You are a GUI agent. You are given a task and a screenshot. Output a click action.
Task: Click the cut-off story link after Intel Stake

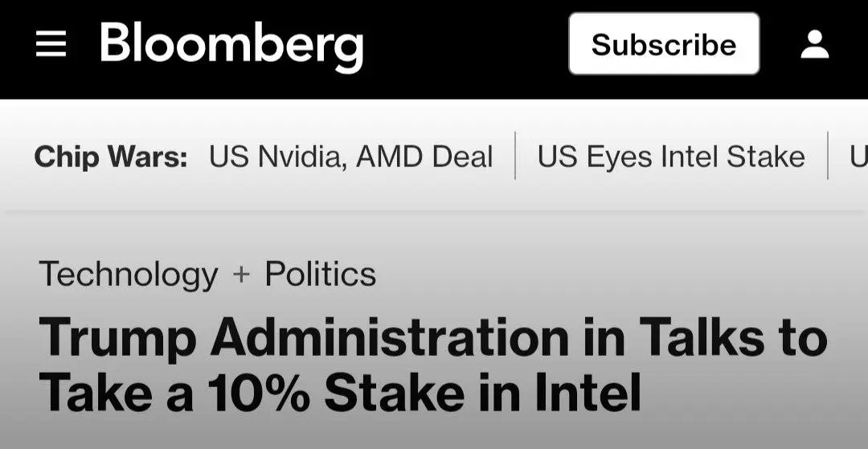858,157
